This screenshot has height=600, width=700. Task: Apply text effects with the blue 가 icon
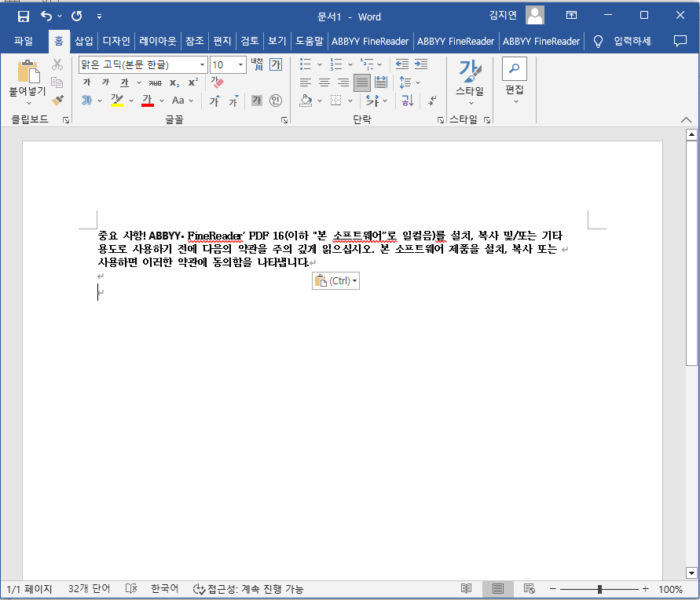point(87,101)
